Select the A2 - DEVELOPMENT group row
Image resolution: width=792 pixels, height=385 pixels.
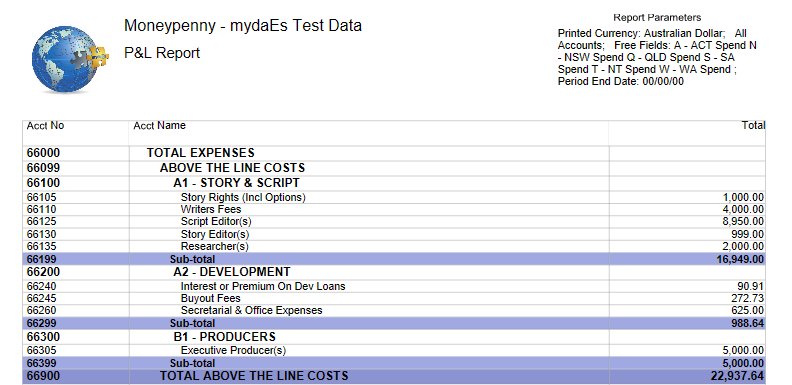394,272
